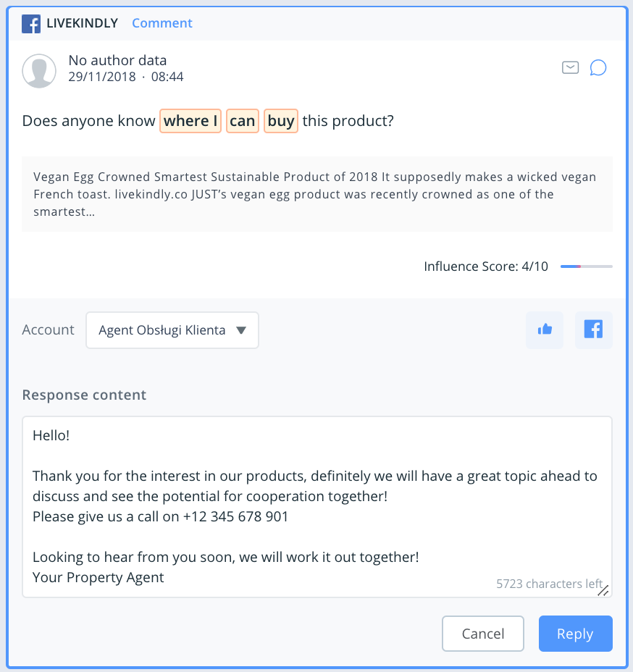
Task: Click the post date 29/11/2018
Action: coord(102,76)
